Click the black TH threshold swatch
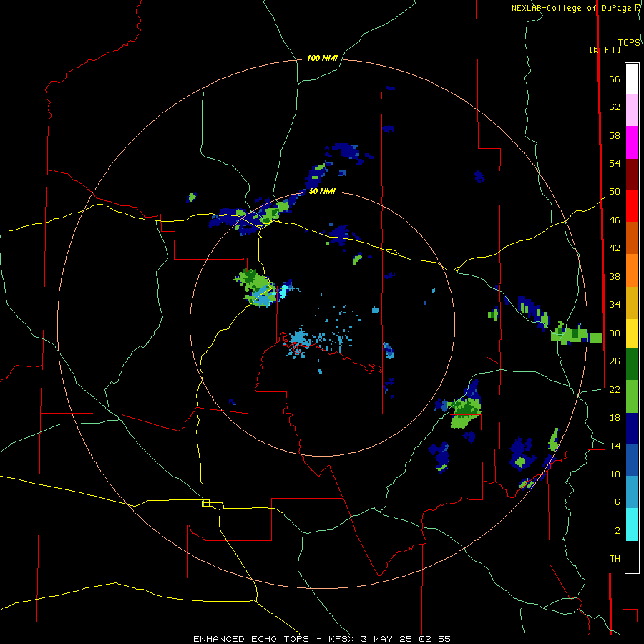Image resolution: width=644 pixels, height=644 pixels. tap(632, 557)
